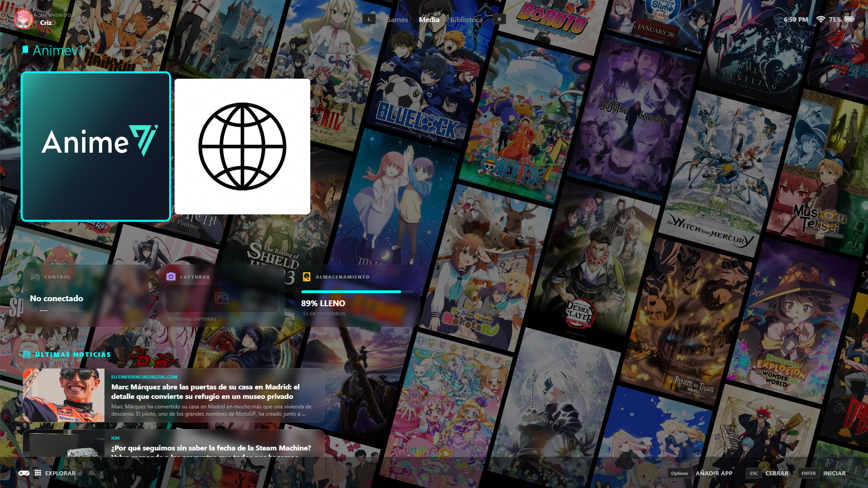The image size is (868, 488).
Task: Click the 6:59 PM clock
Action: (x=796, y=19)
